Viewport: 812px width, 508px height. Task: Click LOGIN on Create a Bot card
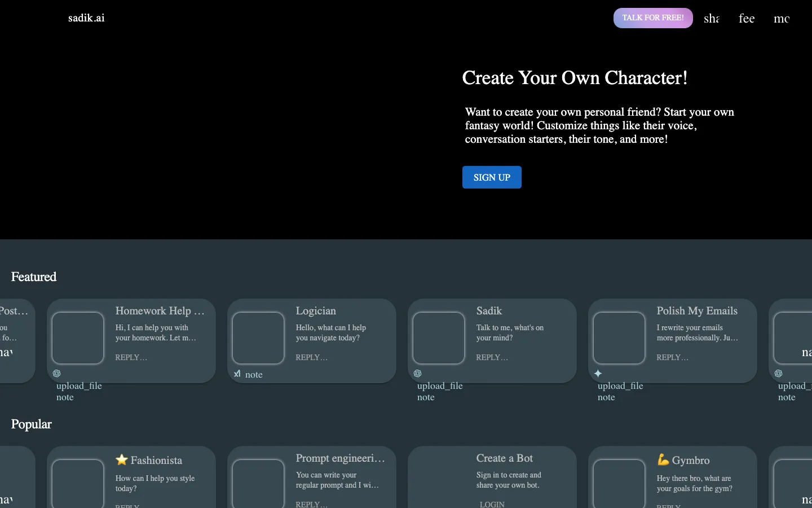pos(492,504)
